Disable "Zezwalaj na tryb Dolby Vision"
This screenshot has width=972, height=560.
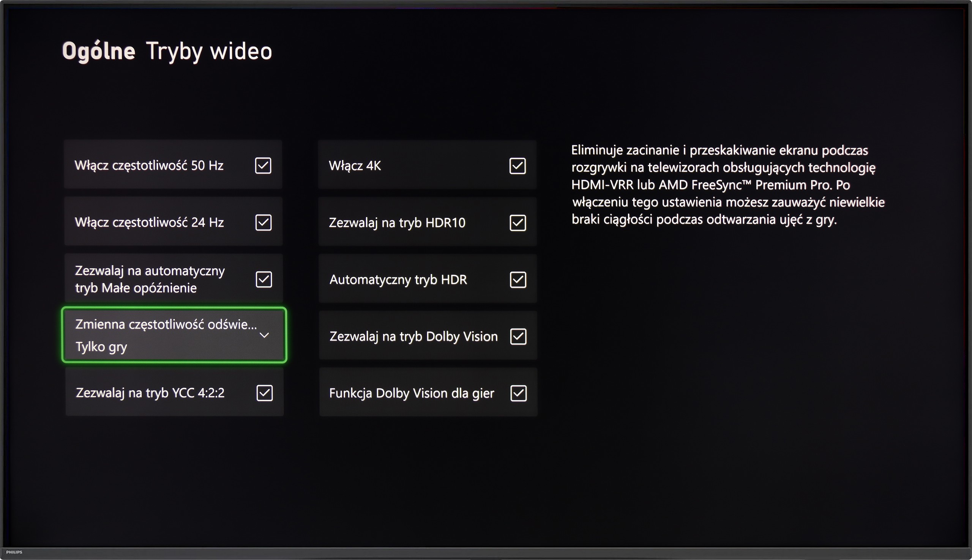518,336
